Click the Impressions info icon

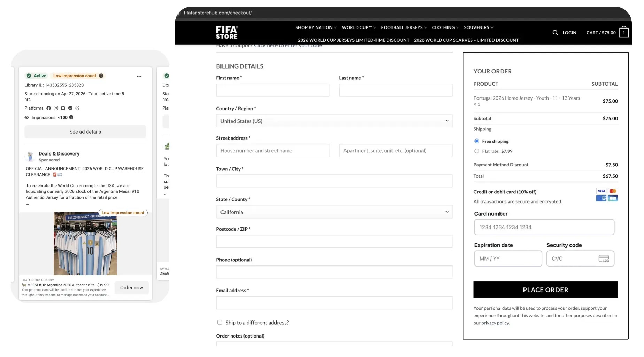[71, 117]
